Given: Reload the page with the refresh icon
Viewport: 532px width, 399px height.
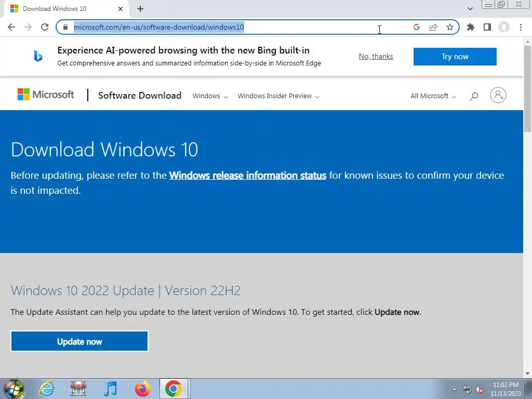Looking at the screenshot, I should [45, 27].
